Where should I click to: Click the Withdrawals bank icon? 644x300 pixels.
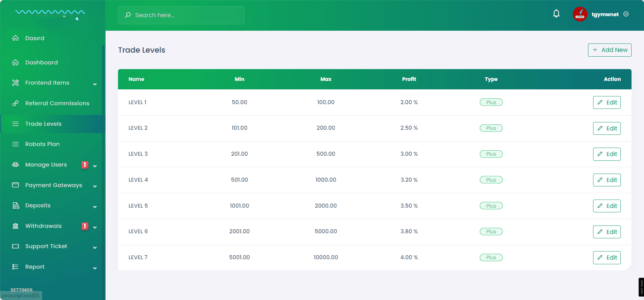pyautogui.click(x=16, y=226)
